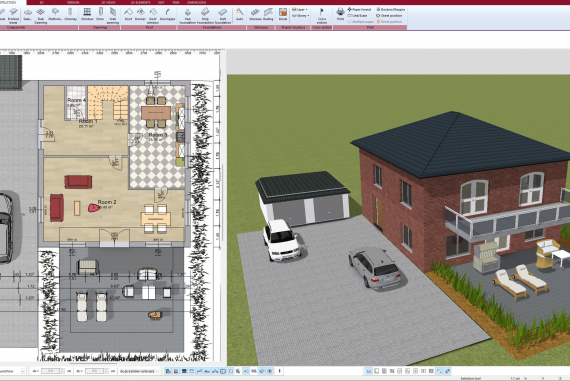Select the white car in 3D view
Image resolution: width=570 pixels, height=381 pixels.
(x=282, y=240)
